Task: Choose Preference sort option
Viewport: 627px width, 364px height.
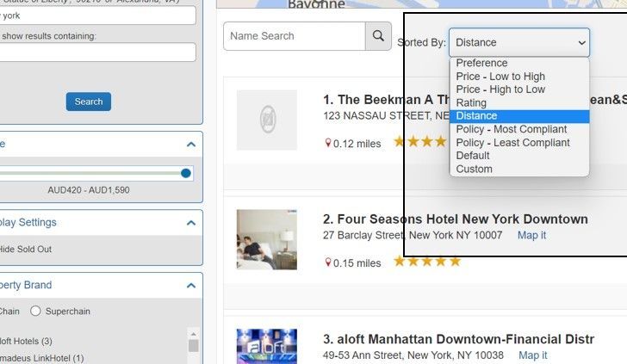Action: click(519, 63)
